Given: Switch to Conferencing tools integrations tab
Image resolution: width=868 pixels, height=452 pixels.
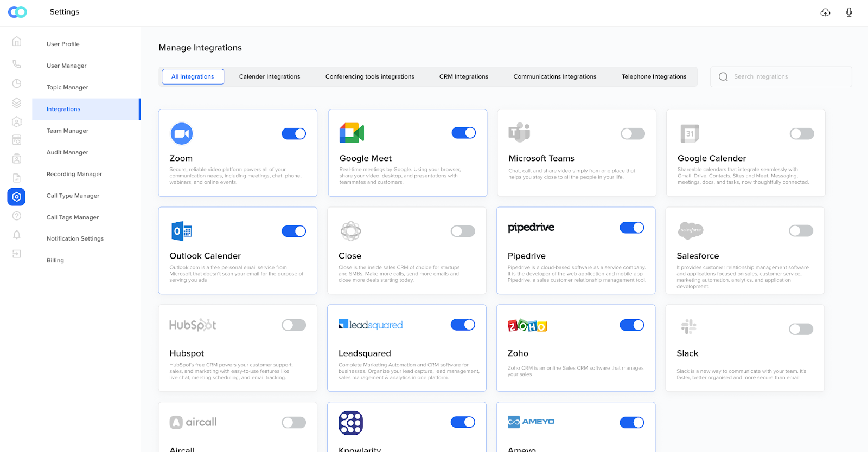Looking at the screenshot, I should pyautogui.click(x=370, y=77).
